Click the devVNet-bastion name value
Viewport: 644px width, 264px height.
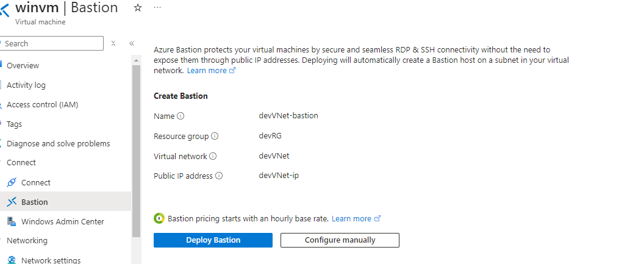pos(288,116)
